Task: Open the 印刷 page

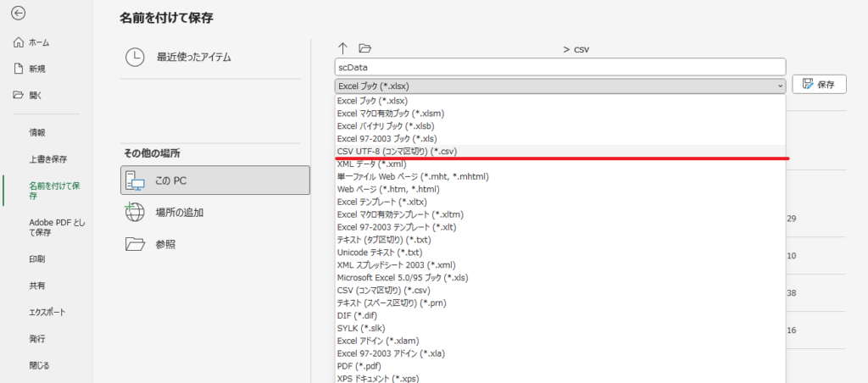Action: click(x=37, y=258)
